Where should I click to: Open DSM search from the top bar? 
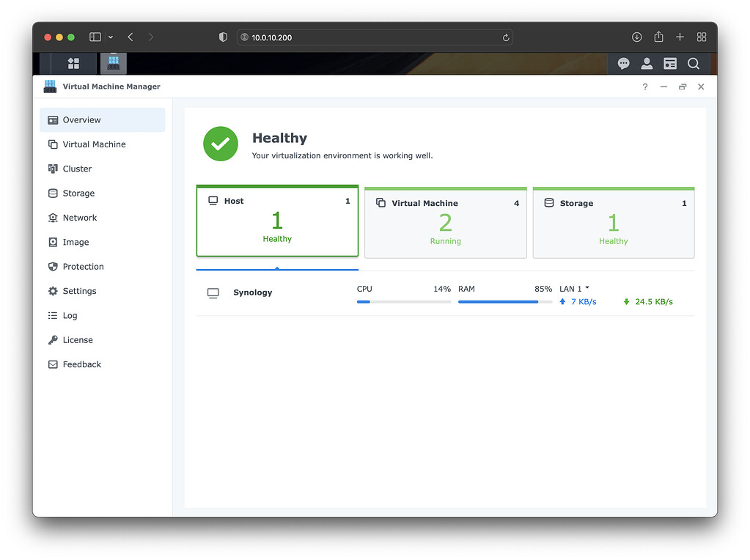pyautogui.click(x=693, y=63)
